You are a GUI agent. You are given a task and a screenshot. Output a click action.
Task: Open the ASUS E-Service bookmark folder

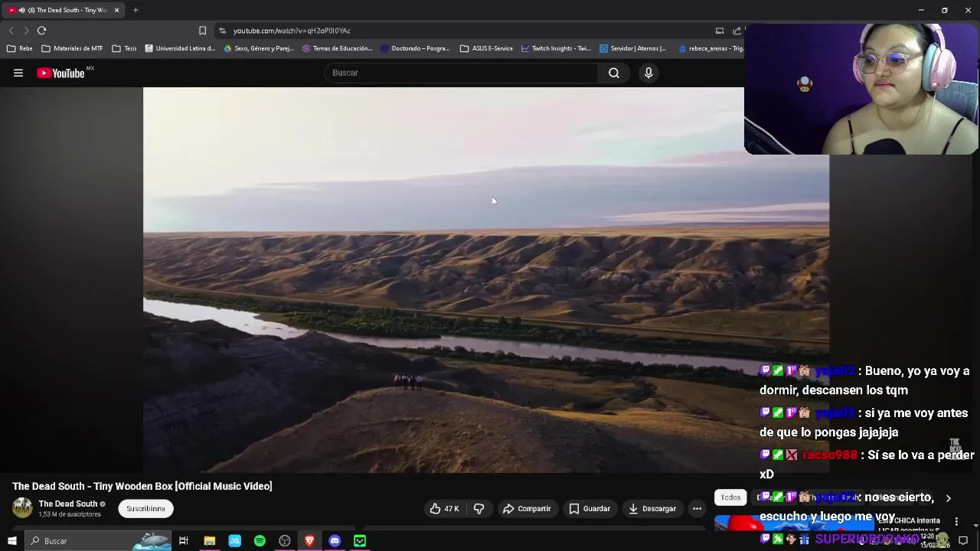pyautogui.click(x=486, y=48)
